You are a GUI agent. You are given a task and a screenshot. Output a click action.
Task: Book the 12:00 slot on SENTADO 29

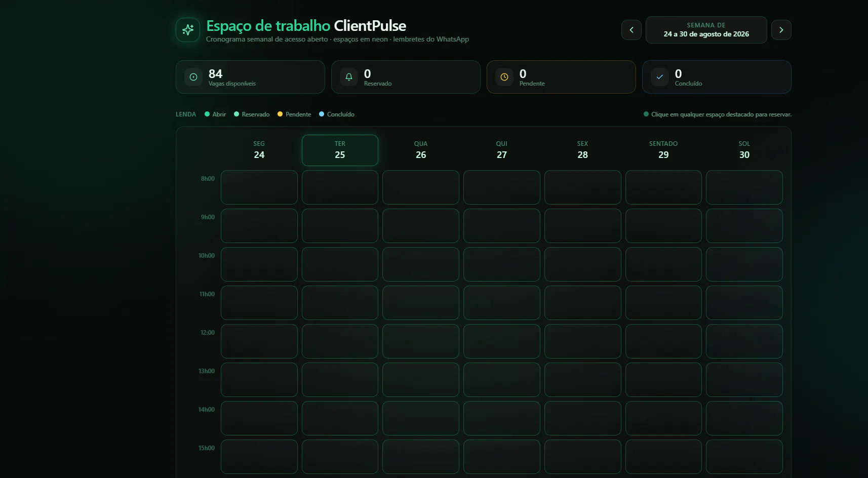663,341
